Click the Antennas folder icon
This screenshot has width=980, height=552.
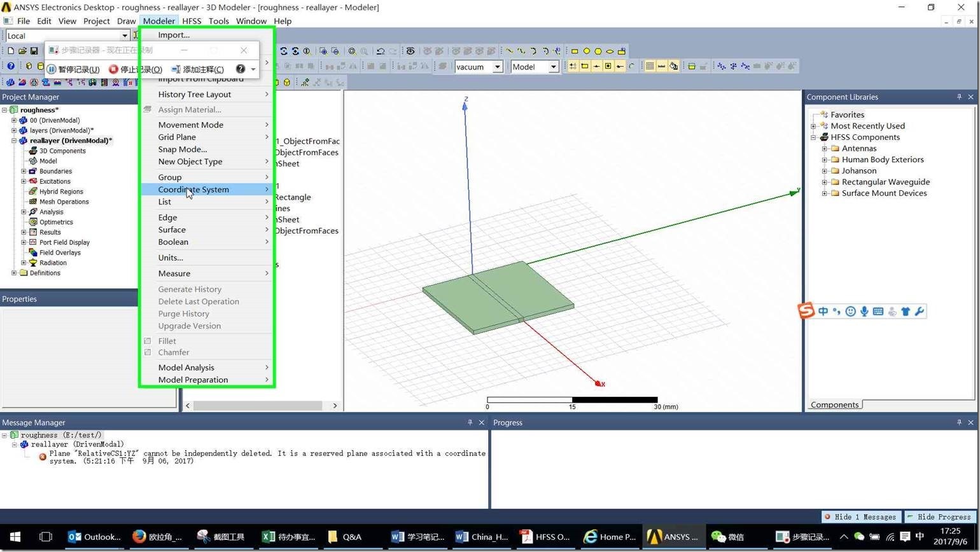[836, 148]
